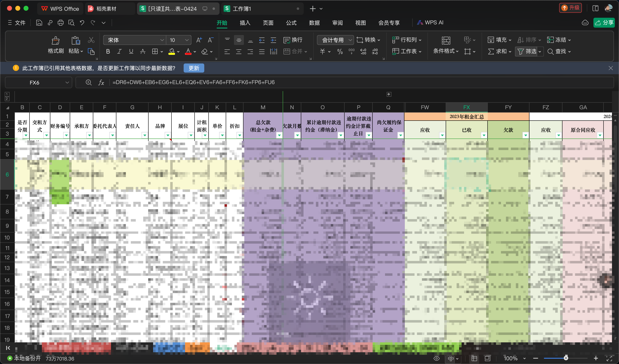Click the green 分享 share button
The image size is (619, 364).
pyautogui.click(x=604, y=23)
